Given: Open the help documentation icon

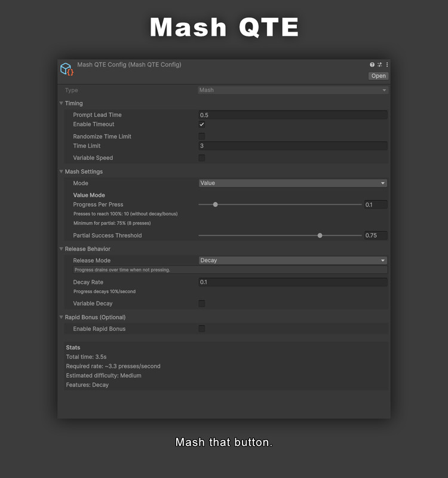Looking at the screenshot, I should (x=372, y=64).
